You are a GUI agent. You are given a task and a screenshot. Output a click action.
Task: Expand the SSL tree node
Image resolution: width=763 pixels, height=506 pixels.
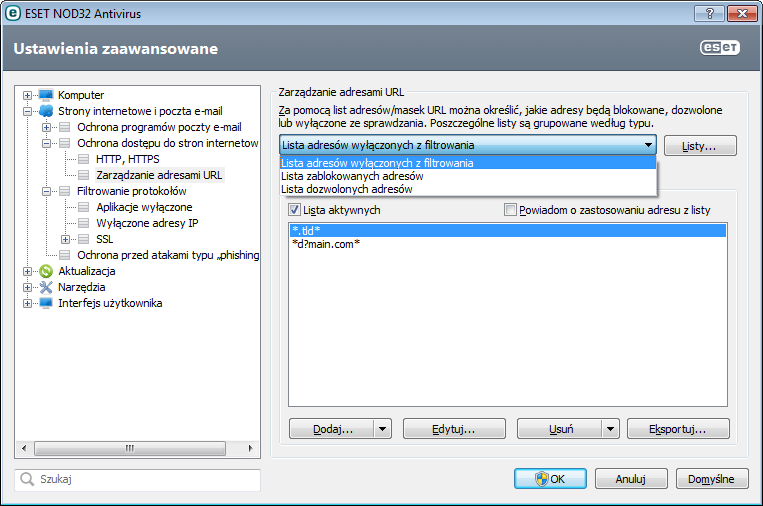(65, 239)
